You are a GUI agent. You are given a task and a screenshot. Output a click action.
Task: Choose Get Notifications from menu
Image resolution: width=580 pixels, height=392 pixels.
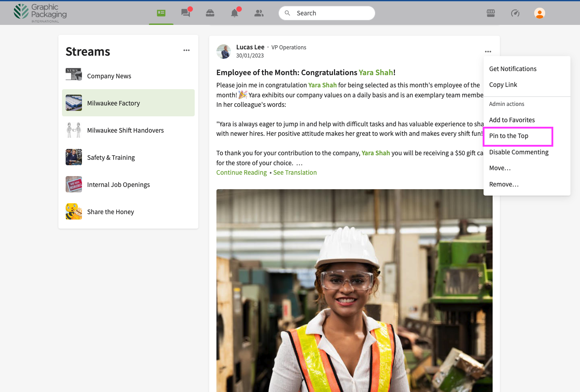[513, 69]
